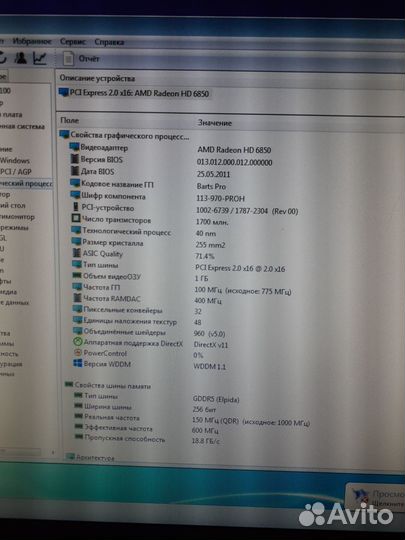Image resolution: width=405 pixels, height=540 pixels.
Task: Select the 1 ГБ video memory value
Action: tap(201, 278)
